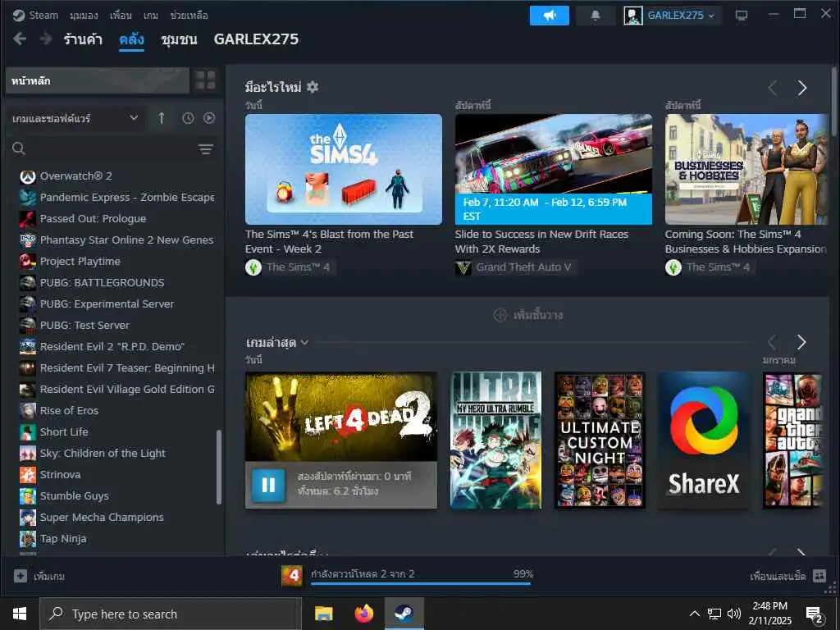Open Firefox from the taskbar
Image resolution: width=840 pixels, height=630 pixels.
[x=364, y=614]
